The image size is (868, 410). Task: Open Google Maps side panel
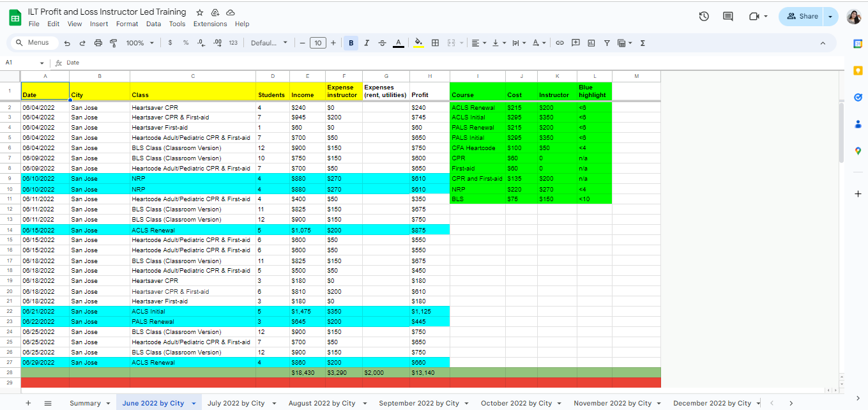(x=858, y=151)
